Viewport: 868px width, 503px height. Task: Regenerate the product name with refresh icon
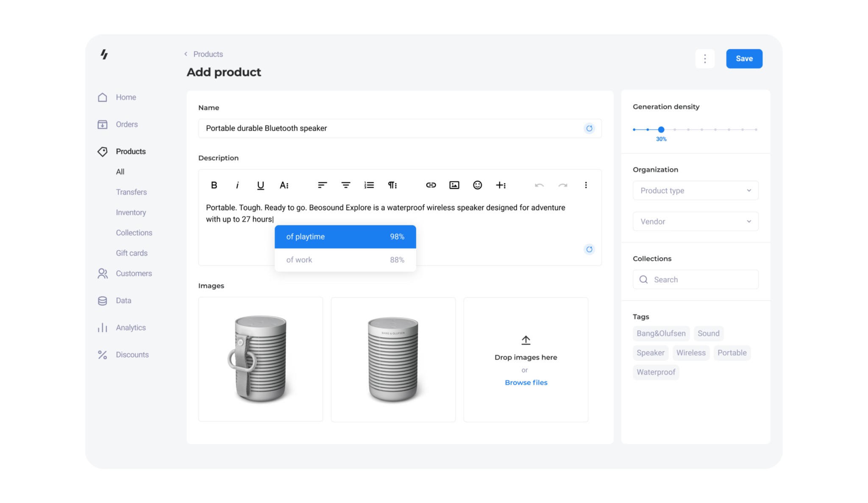(x=589, y=128)
